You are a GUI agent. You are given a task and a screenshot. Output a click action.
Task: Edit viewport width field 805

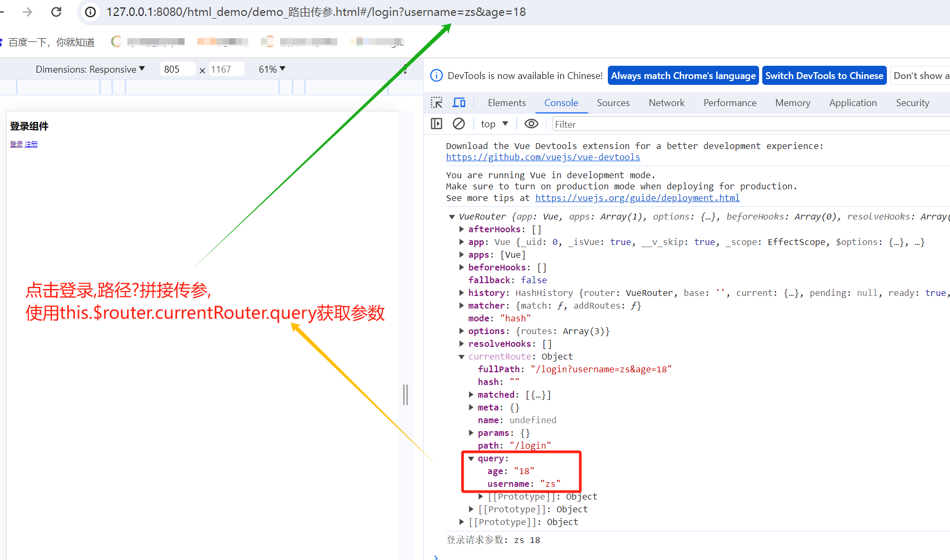click(178, 69)
